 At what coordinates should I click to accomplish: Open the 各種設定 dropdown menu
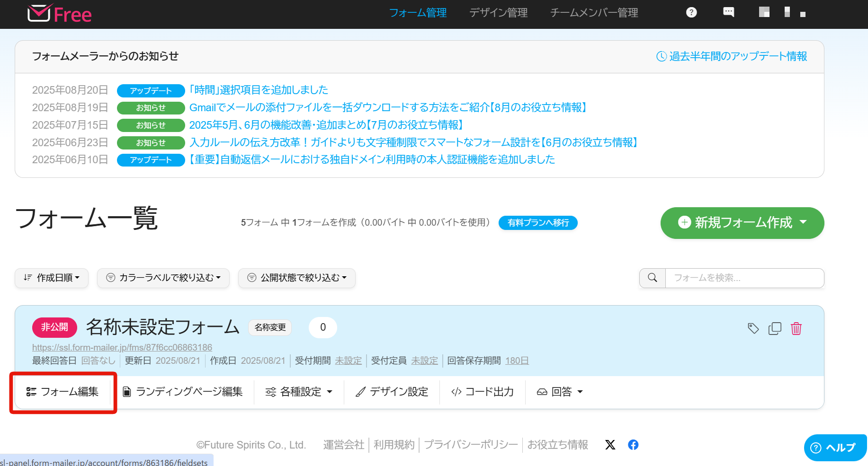pyautogui.click(x=299, y=392)
